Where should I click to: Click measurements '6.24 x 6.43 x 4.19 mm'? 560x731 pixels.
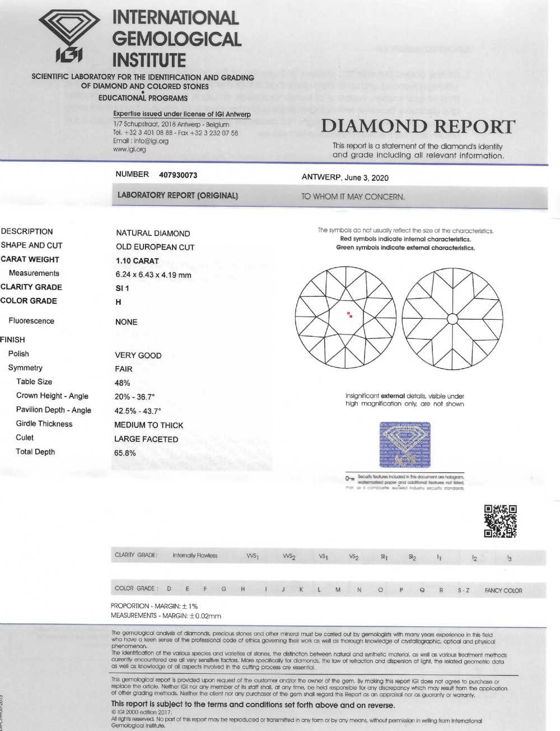click(x=153, y=275)
